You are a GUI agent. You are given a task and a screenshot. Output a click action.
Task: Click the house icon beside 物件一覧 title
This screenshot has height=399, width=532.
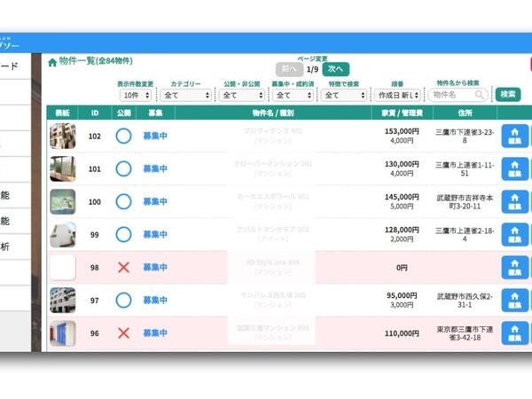52,62
